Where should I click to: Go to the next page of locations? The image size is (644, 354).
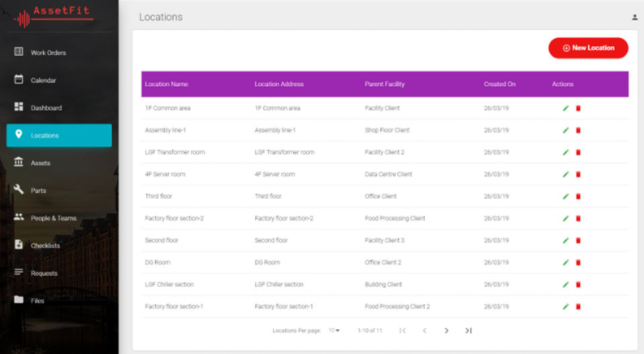pyautogui.click(x=447, y=330)
